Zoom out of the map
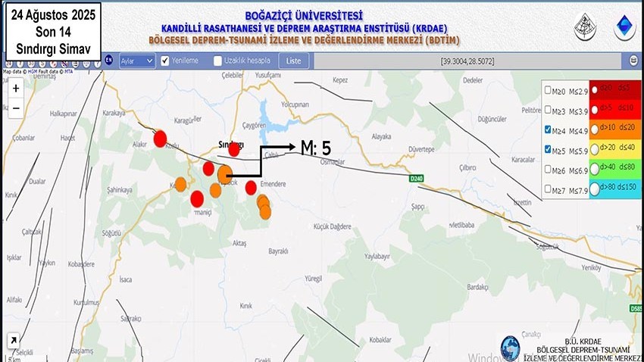Image resolution: width=644 pixels, height=362 pixels. tap(16, 108)
